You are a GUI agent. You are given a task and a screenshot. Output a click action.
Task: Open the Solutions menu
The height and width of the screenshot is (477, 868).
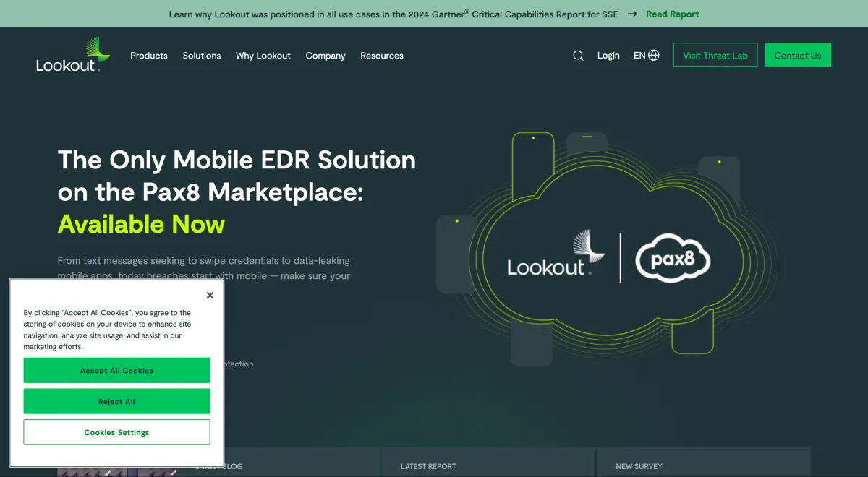pos(202,56)
